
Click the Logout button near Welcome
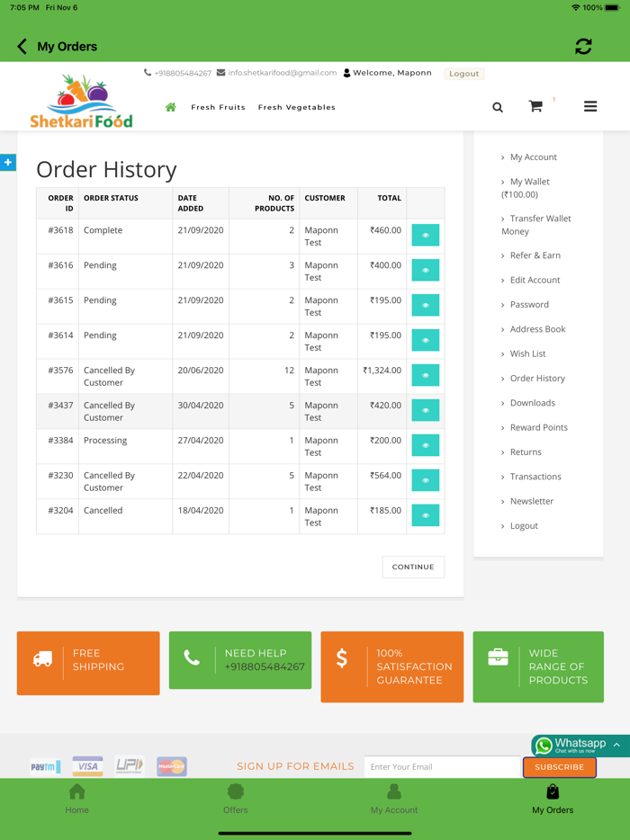tap(464, 74)
